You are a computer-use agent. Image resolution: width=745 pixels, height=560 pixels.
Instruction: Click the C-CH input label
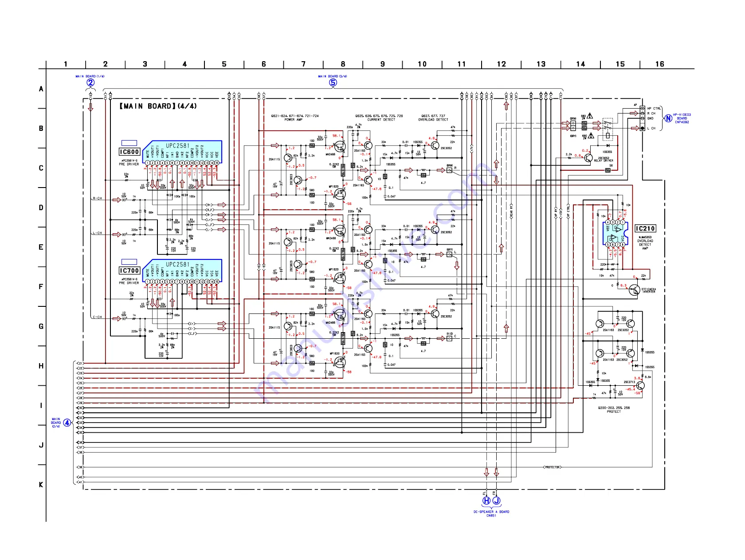click(97, 317)
